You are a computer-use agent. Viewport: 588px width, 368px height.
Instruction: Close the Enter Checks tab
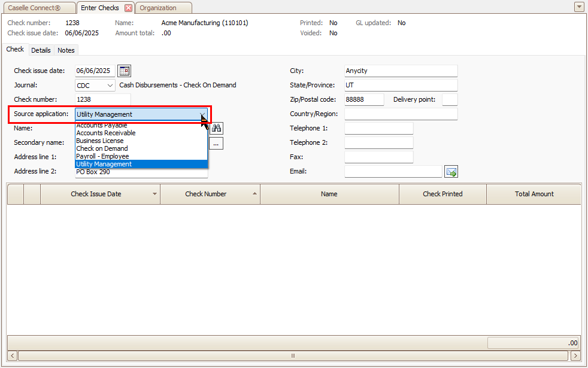pyautogui.click(x=128, y=8)
